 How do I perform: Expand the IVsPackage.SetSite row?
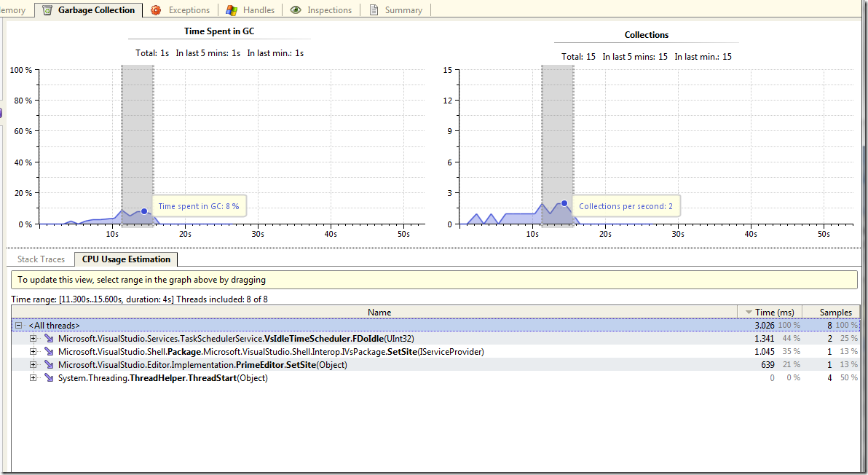click(33, 352)
